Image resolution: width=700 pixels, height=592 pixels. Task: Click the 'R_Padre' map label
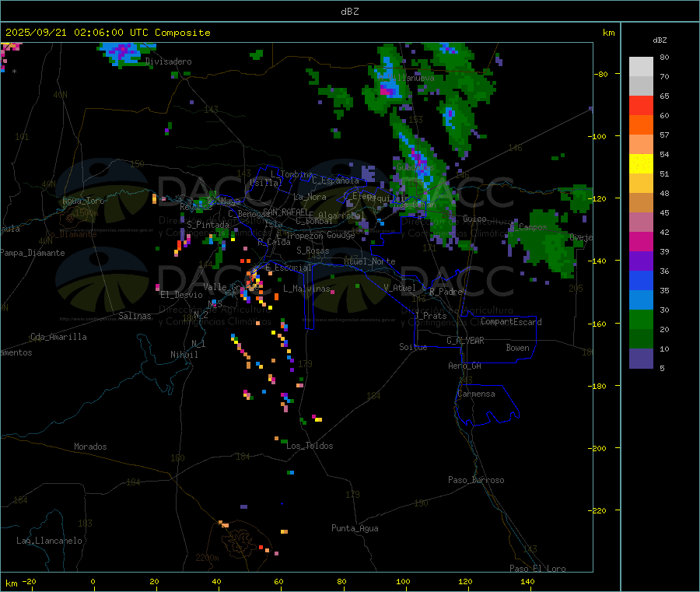(446, 292)
